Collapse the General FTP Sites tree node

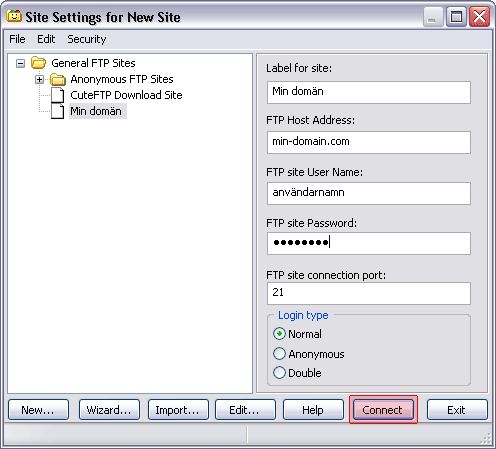click(20, 63)
